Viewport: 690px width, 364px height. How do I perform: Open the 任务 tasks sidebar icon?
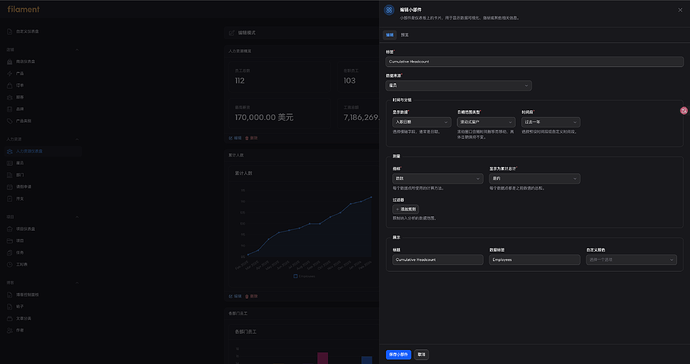(x=10, y=253)
